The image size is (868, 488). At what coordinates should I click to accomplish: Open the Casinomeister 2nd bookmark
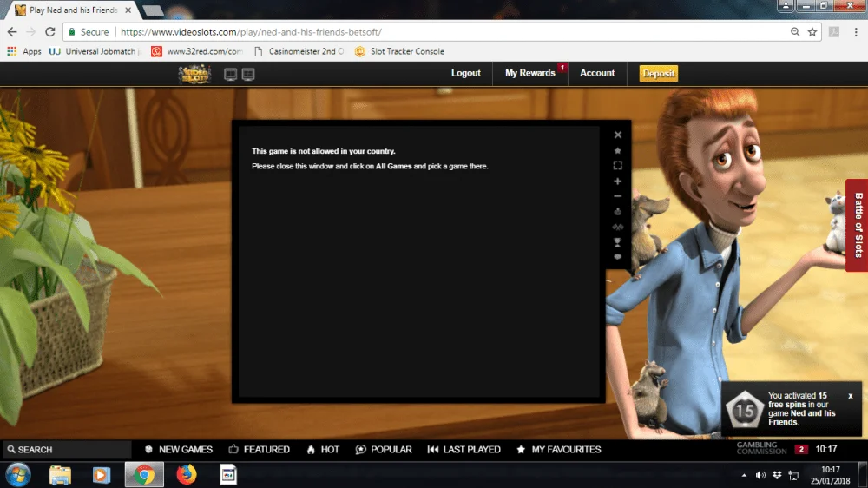[299, 51]
